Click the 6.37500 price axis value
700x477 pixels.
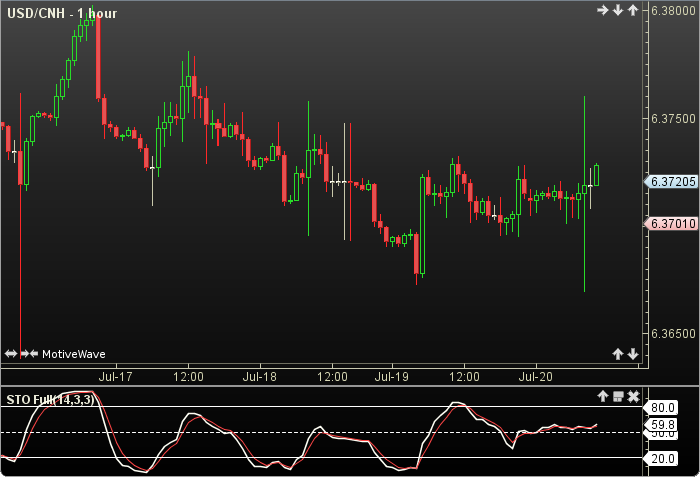tap(673, 119)
